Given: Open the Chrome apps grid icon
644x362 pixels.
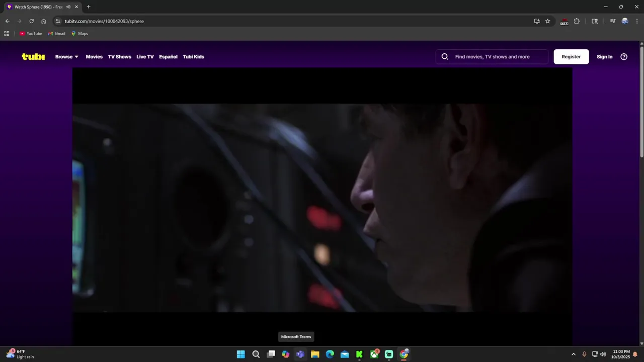Looking at the screenshot, I should [x=7, y=34].
